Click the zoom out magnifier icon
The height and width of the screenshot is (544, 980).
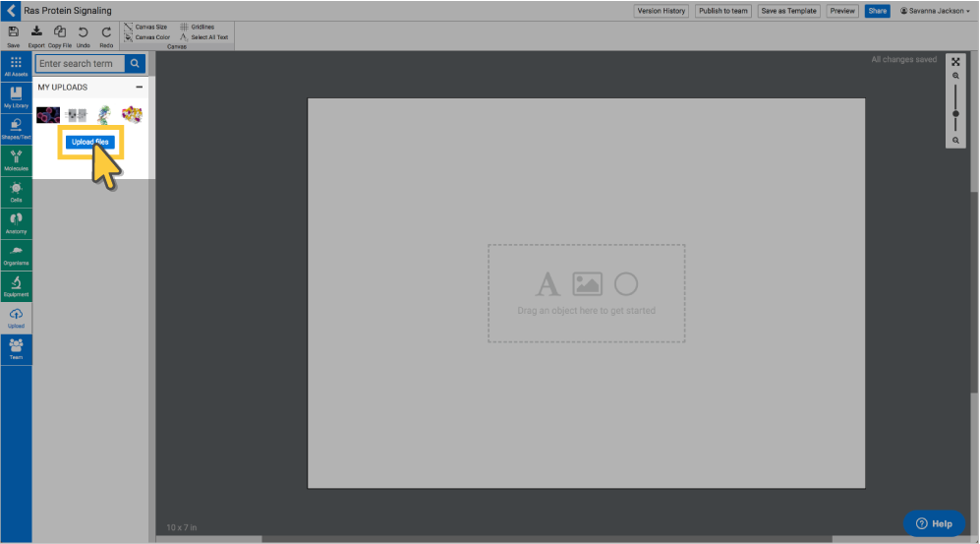point(955,141)
